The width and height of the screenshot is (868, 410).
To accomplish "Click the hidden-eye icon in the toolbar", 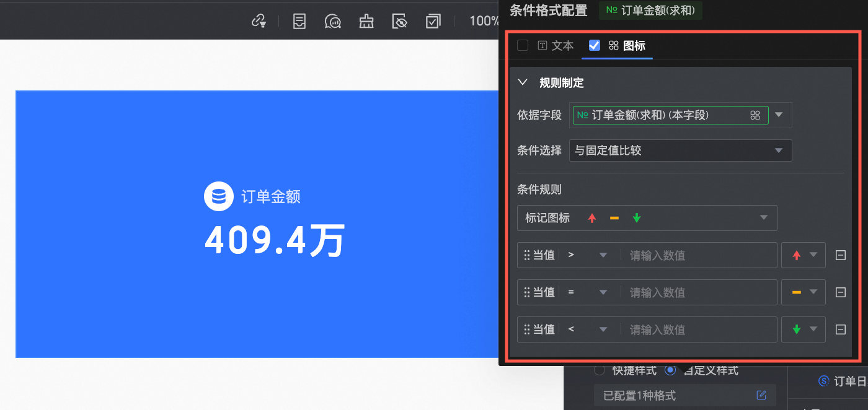I will coord(400,21).
